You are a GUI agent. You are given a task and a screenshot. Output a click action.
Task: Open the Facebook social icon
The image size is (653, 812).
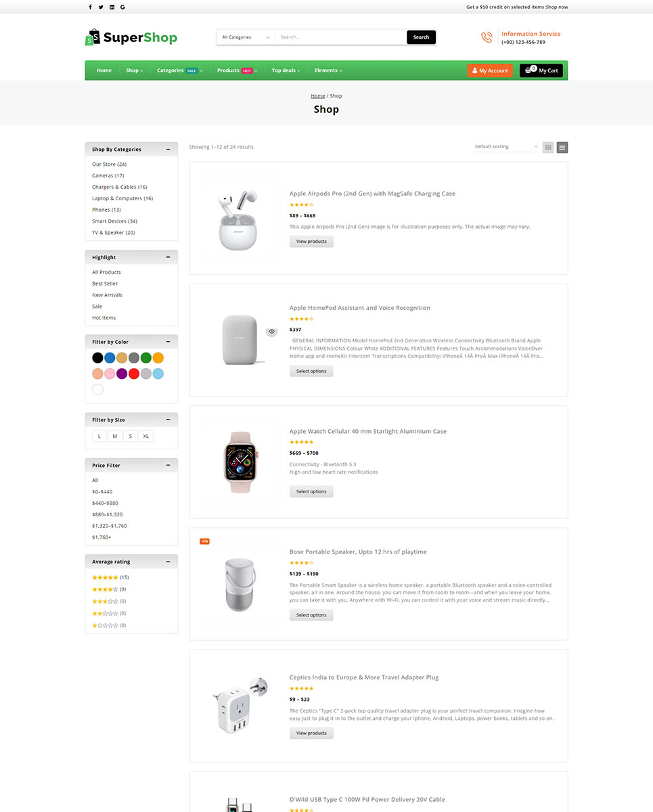coord(91,7)
